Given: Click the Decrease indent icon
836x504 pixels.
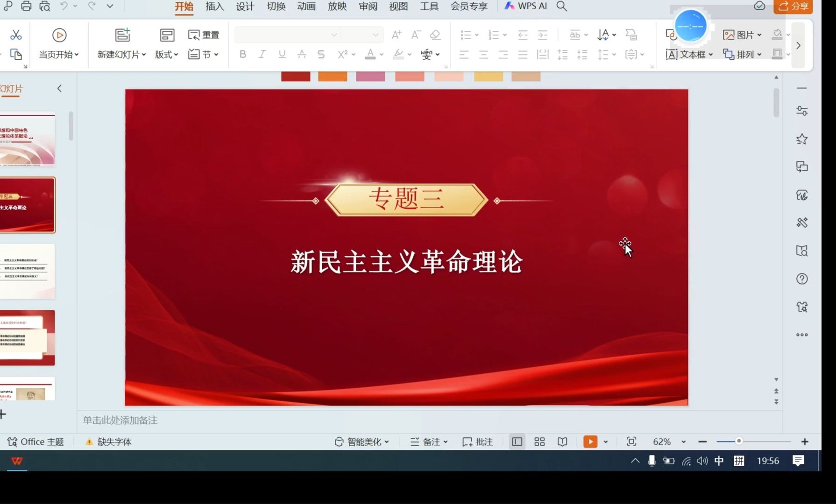Looking at the screenshot, I should 523,35.
